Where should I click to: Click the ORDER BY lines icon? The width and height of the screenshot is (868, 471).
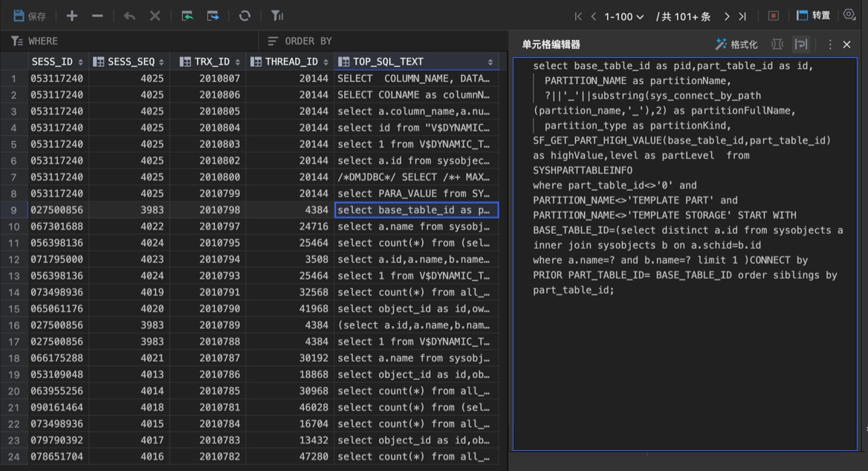click(x=272, y=41)
